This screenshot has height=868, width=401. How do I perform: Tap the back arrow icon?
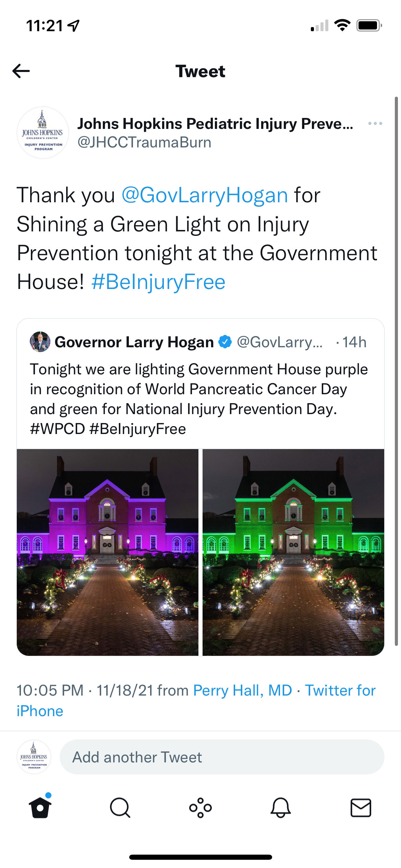(21, 71)
